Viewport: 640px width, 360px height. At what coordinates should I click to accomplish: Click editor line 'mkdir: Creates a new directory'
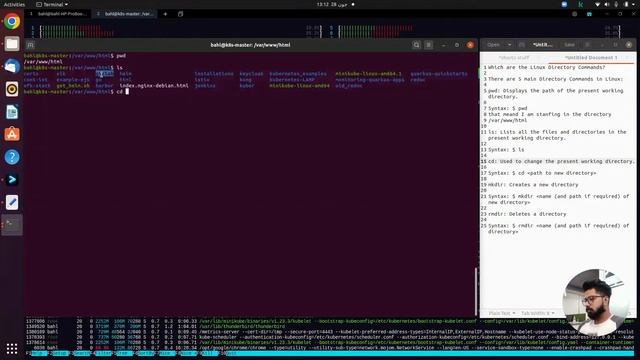point(533,184)
